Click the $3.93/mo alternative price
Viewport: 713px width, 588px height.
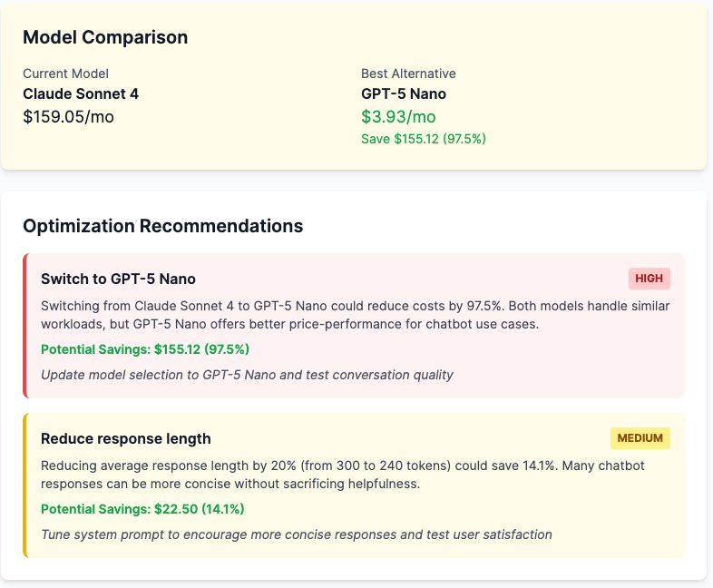[x=398, y=117]
